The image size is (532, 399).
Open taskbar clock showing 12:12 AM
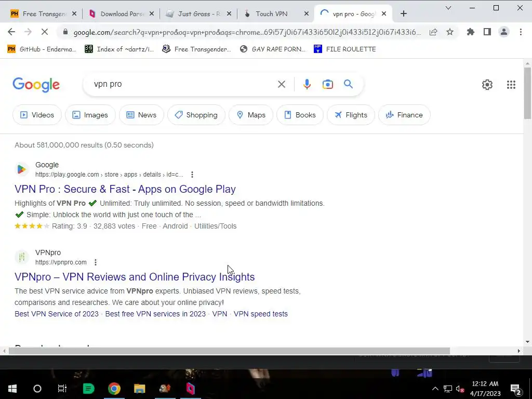click(485, 389)
